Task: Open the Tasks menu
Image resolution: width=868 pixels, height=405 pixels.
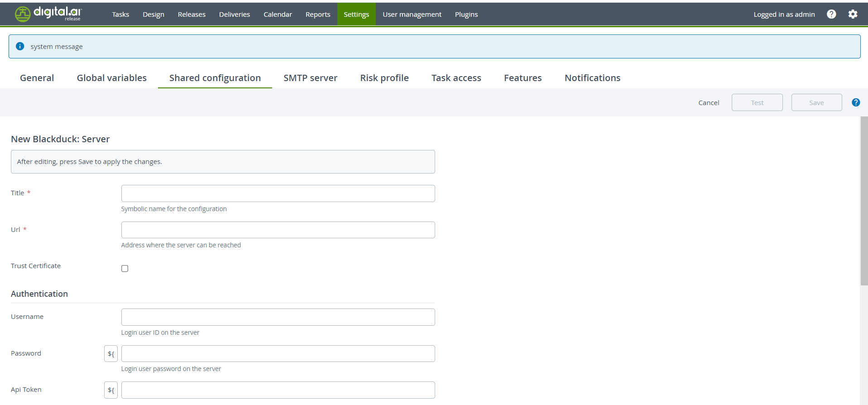Action: click(x=120, y=14)
